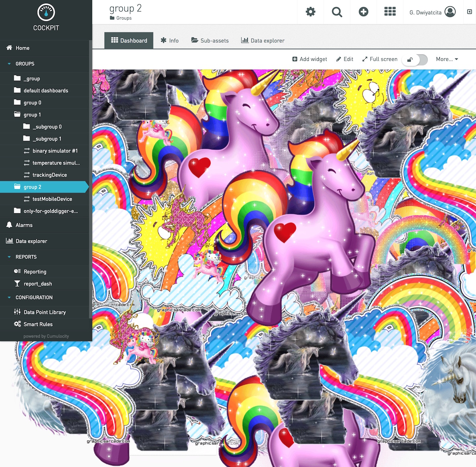476x467 pixels.
Task: Click the group 2 page title
Action: coord(125,8)
